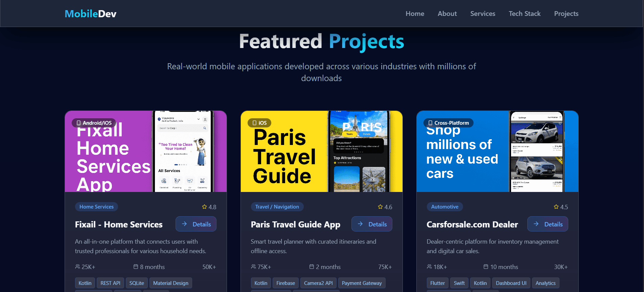Click the star rating icon beside 4.8
The height and width of the screenshot is (292, 644).
pos(204,206)
